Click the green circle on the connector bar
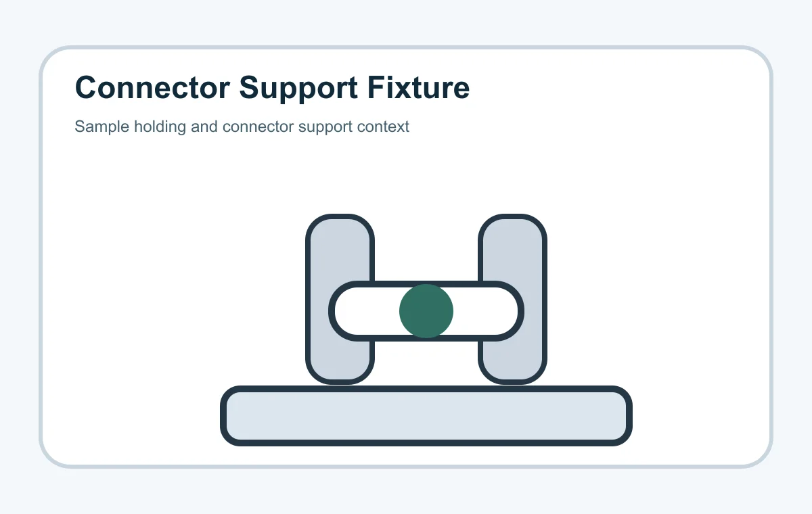812x514 pixels. tap(426, 311)
